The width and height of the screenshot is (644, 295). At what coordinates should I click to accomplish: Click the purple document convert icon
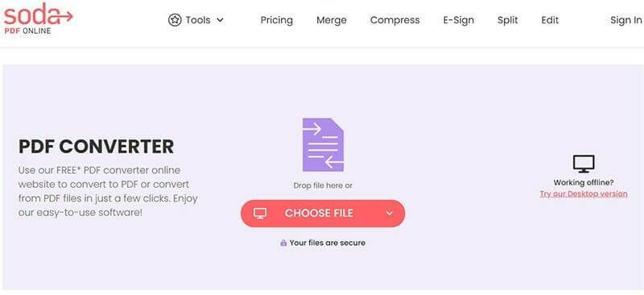[323, 145]
